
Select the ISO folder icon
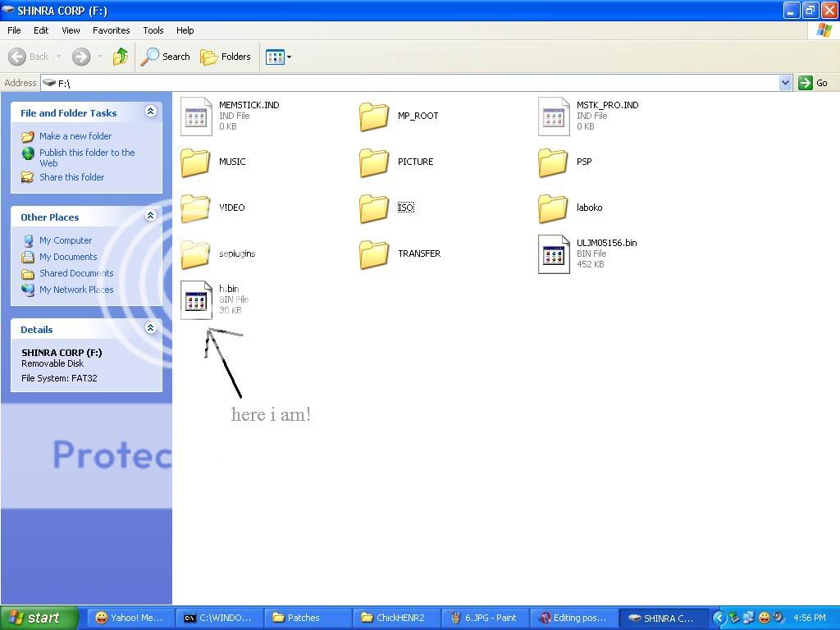click(x=374, y=208)
